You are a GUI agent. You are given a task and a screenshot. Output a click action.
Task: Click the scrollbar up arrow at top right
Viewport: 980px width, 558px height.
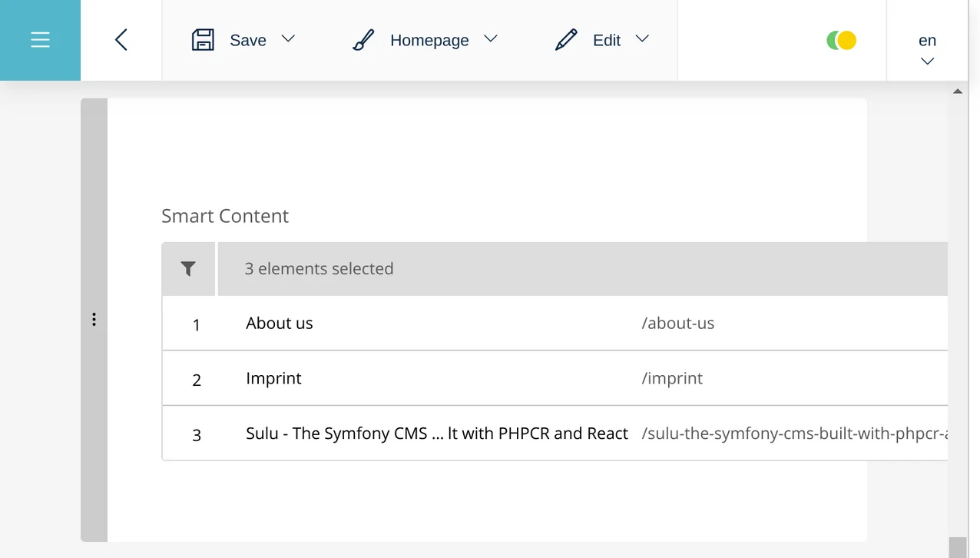[x=958, y=90]
